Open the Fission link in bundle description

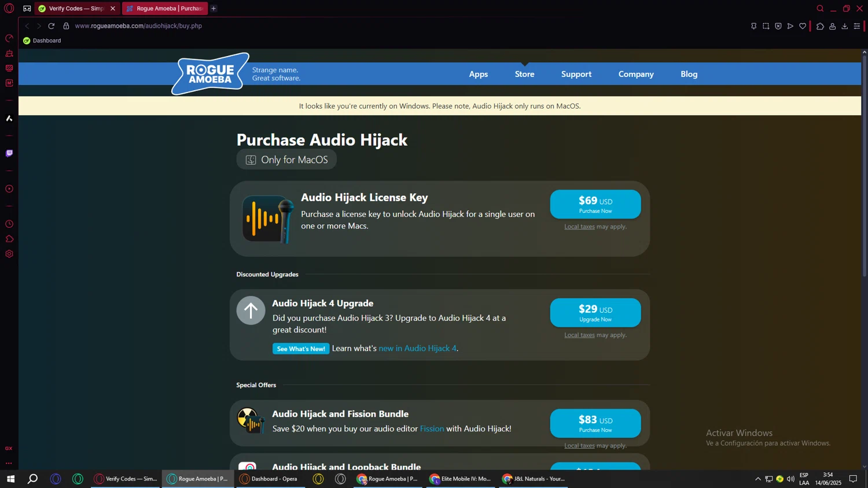(x=432, y=428)
